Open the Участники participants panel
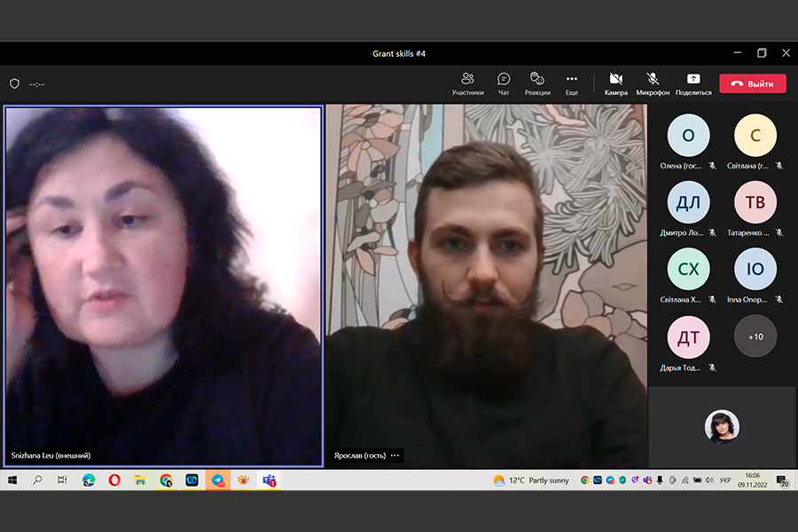 (x=467, y=84)
